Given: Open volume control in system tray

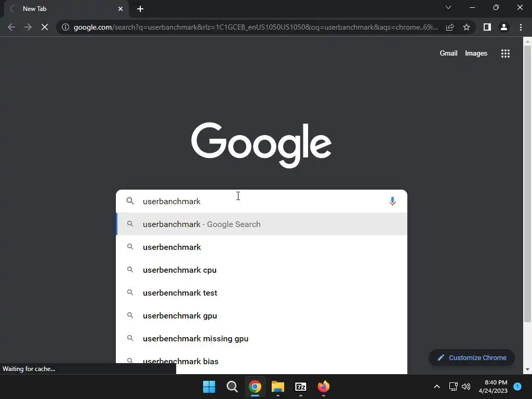Looking at the screenshot, I should pyautogui.click(x=466, y=387).
